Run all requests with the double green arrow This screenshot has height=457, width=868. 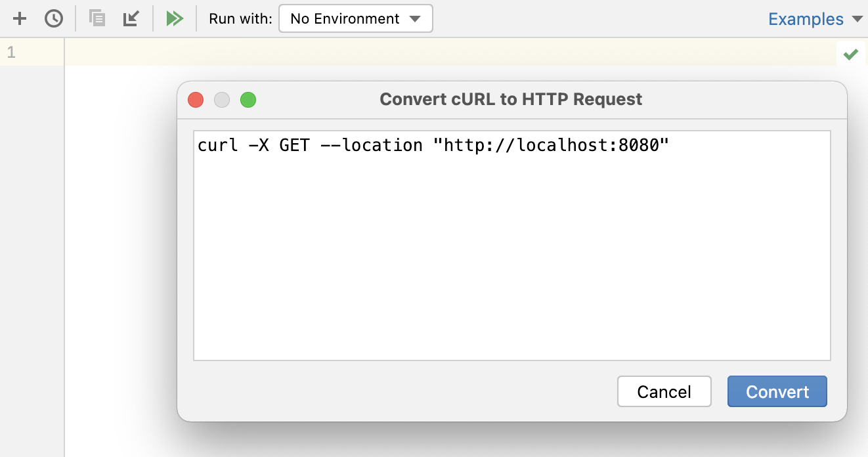point(175,18)
